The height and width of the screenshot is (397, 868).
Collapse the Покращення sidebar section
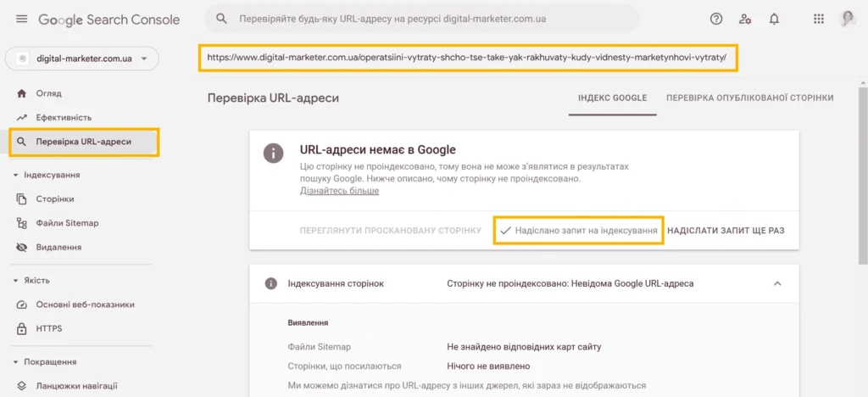click(16, 362)
